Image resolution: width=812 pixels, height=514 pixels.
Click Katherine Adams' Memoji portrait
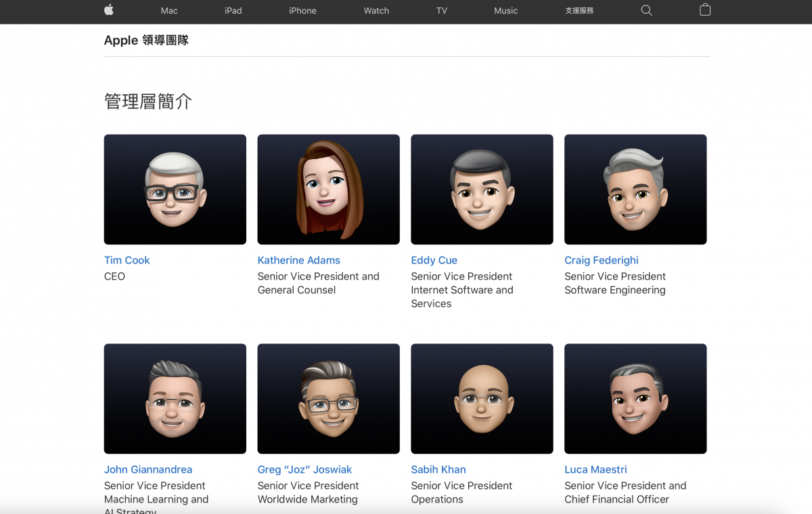point(328,189)
